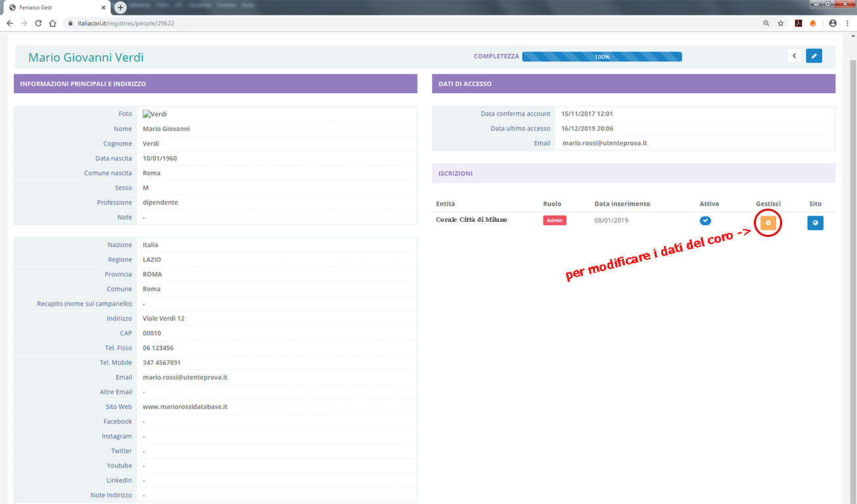
Task: Open the choir site globe button
Action: tap(815, 223)
